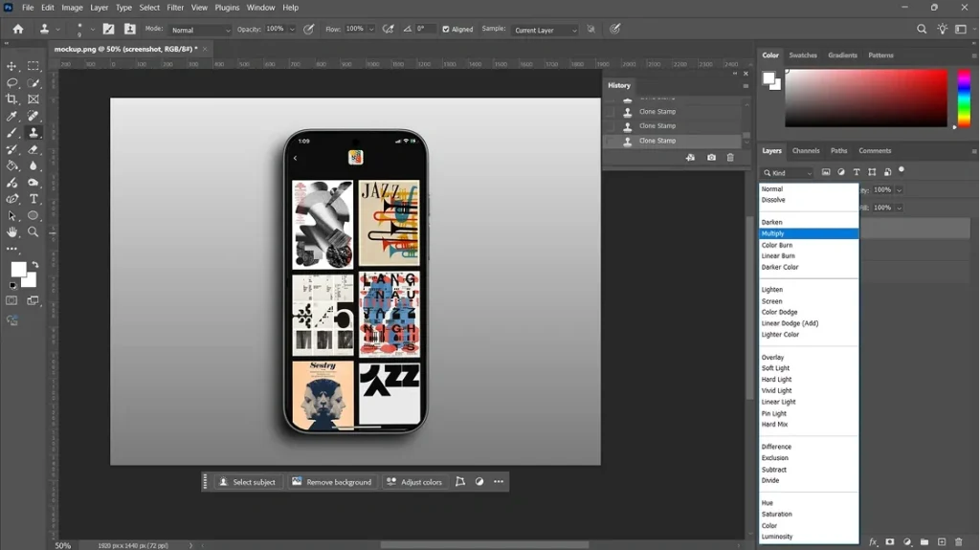Select the Rectangular Marquee tool
The height and width of the screenshot is (550, 980).
tap(33, 66)
